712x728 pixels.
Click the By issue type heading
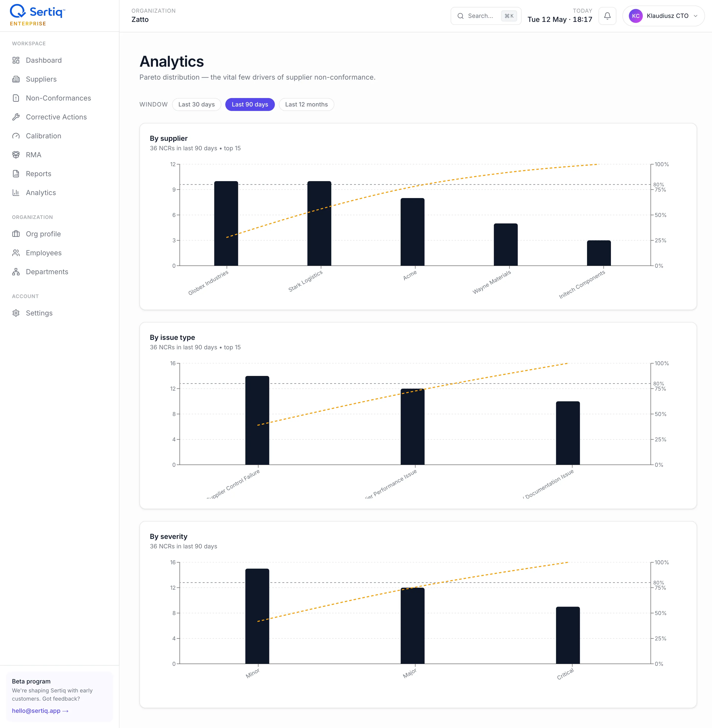(x=172, y=337)
